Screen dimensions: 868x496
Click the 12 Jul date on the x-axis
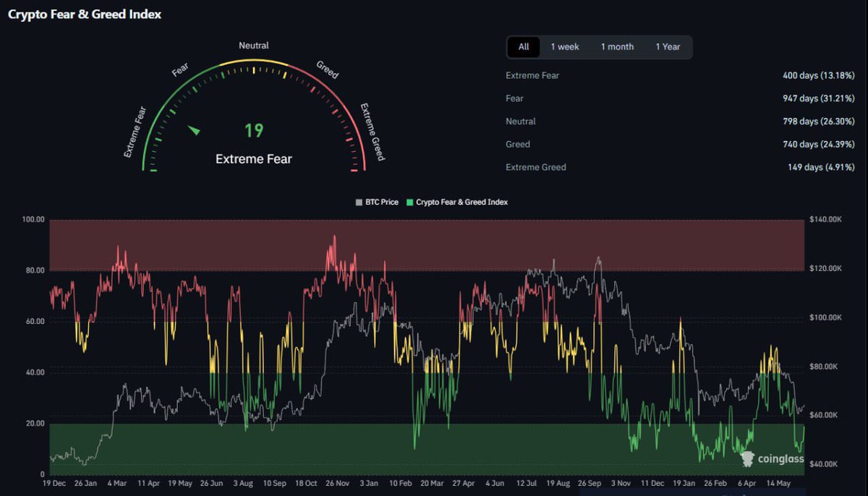point(527,483)
